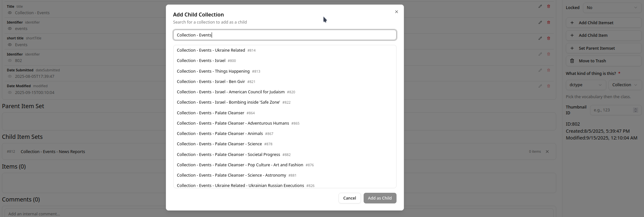Open the Locked dropdown
644x217 pixels.
click(612, 7)
